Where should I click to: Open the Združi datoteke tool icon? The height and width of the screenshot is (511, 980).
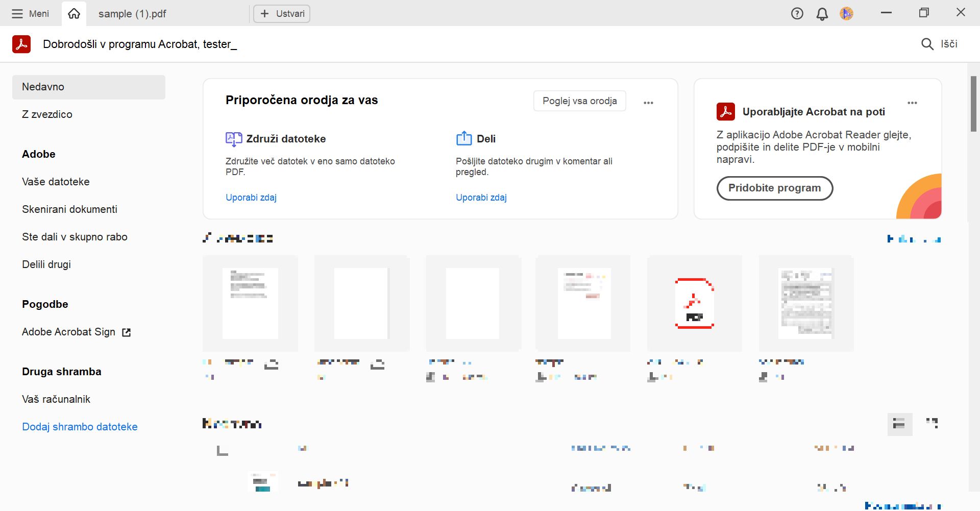(x=234, y=138)
